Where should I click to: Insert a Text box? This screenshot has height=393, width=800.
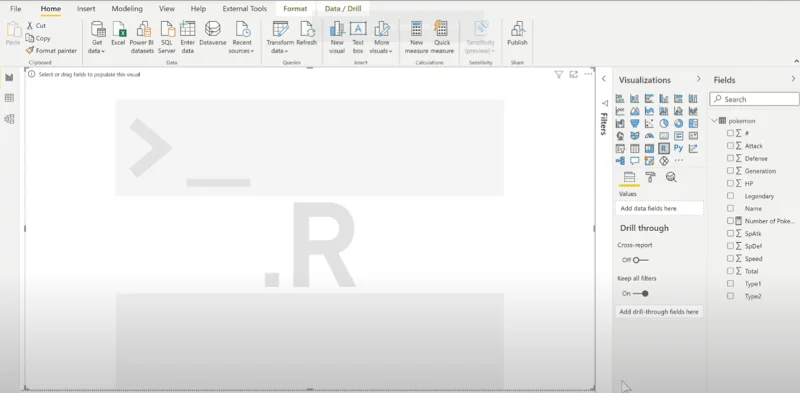coord(358,38)
